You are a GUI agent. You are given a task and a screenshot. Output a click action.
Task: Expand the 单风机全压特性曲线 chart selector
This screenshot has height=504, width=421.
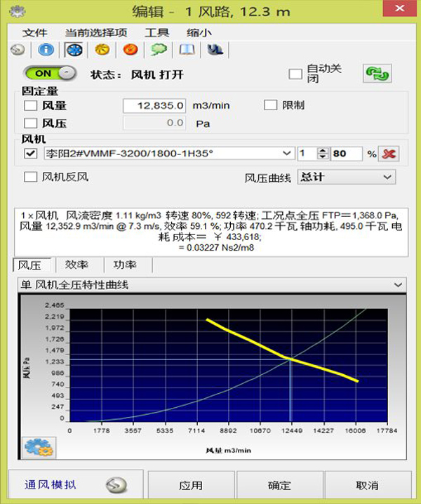tap(212, 285)
